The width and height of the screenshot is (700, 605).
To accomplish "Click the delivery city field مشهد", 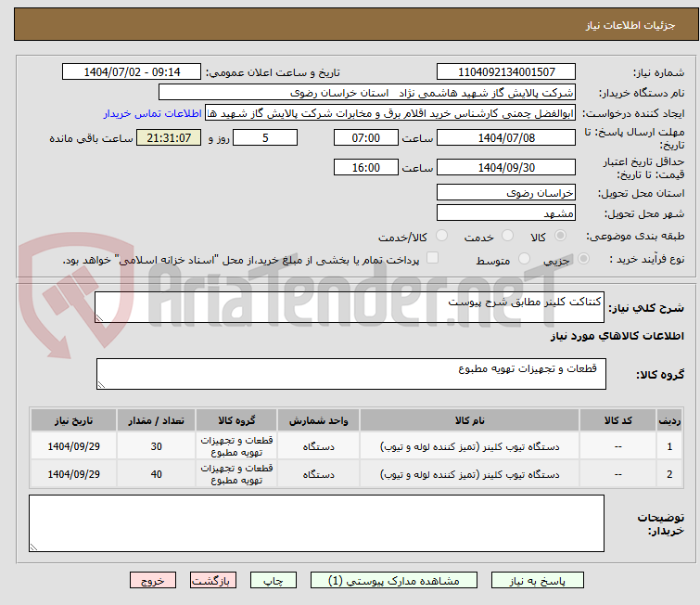I will click(506, 213).
